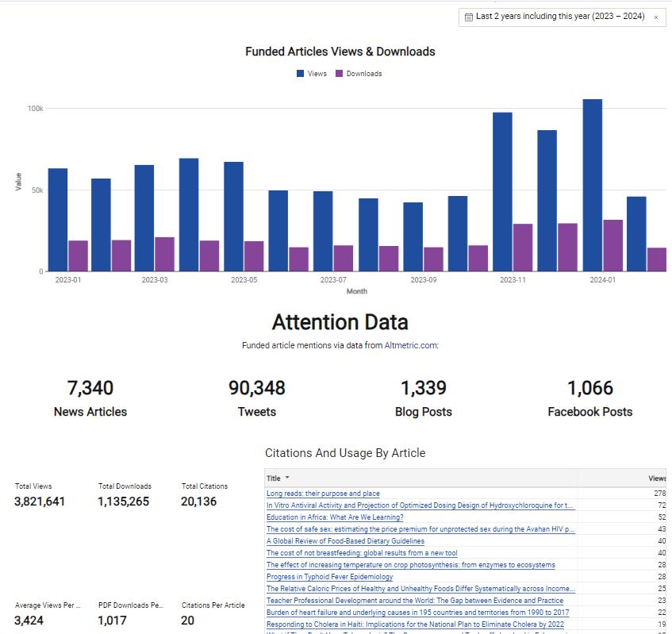Viewport: 672px width, 634px height.
Task: Click the blue Views legend swatch
Action: [x=301, y=74]
